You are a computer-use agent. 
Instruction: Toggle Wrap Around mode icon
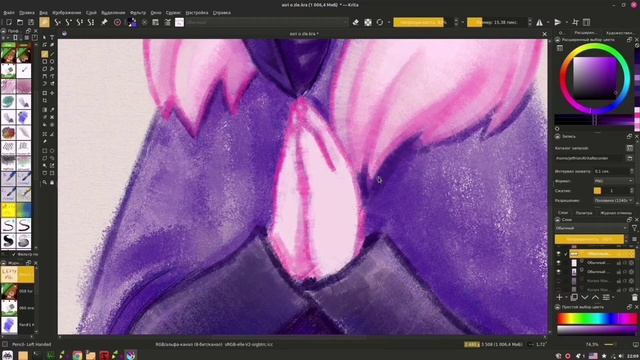coord(575,22)
